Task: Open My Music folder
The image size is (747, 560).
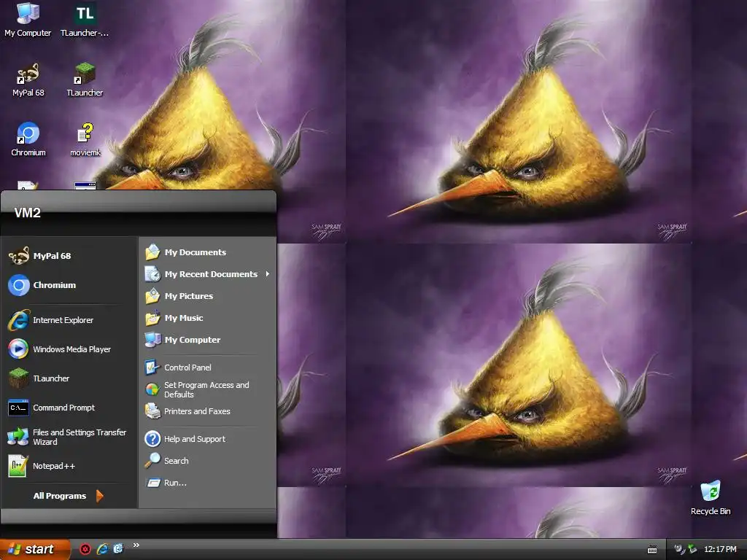Action: (208, 318)
